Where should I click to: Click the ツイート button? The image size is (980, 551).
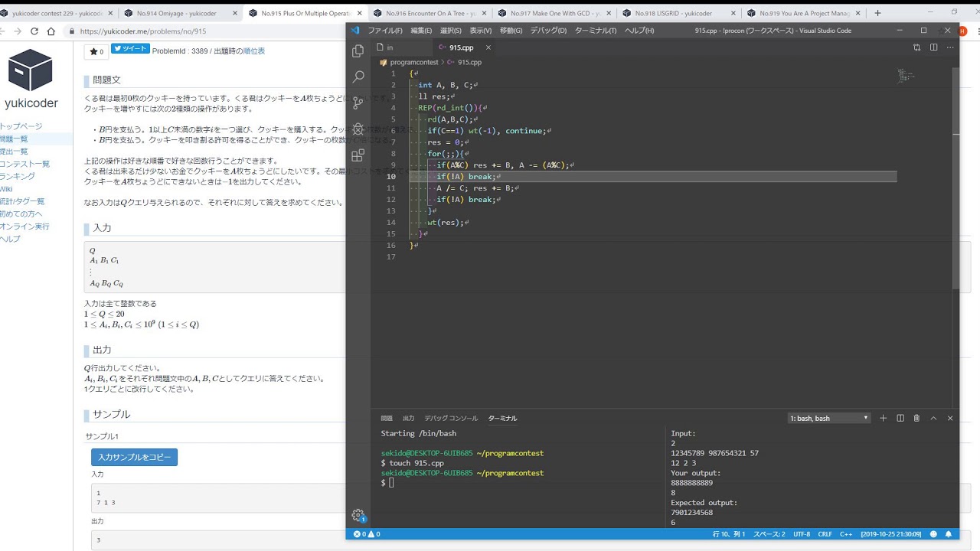coord(130,48)
